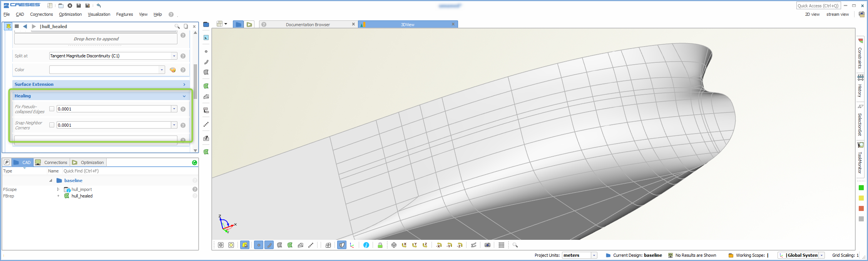This screenshot has width=868, height=261.
Task: Switch to the Documentation Browser tab
Action: click(x=308, y=24)
